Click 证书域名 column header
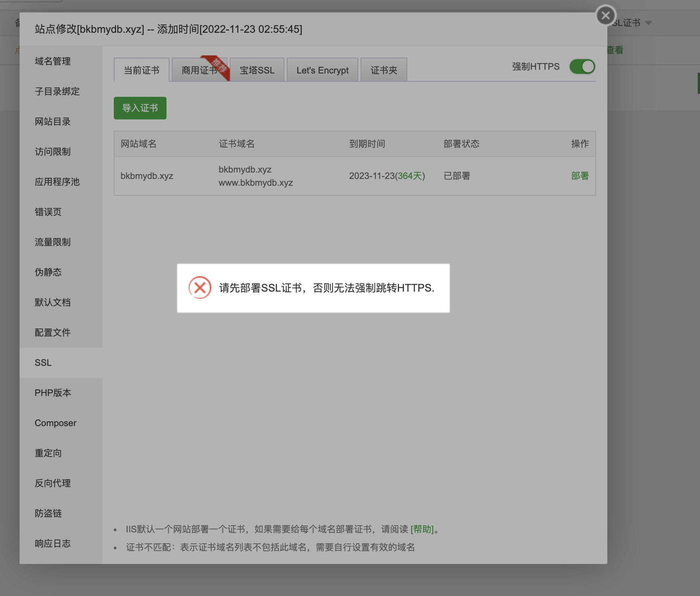700x596 pixels. pyautogui.click(x=237, y=144)
